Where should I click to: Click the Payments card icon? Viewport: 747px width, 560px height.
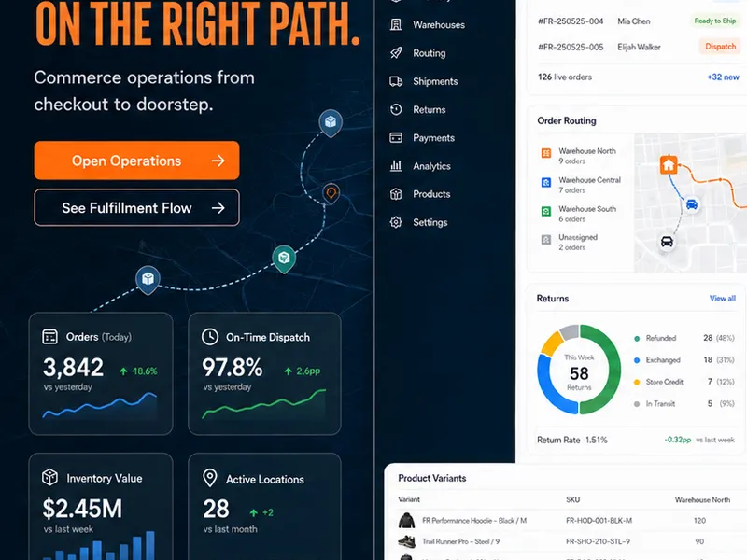pyautogui.click(x=396, y=137)
